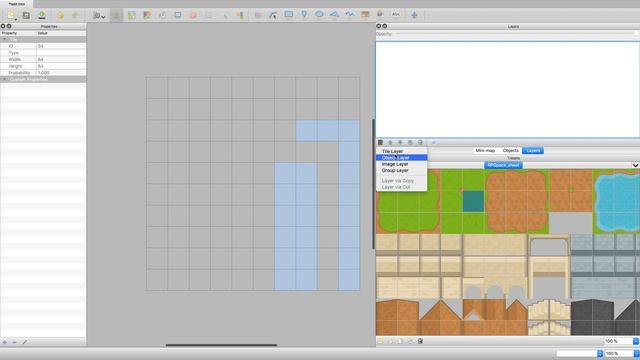This screenshot has height=360, width=640.
Task: Click the Duplicate Layer icon
Action: click(410, 142)
